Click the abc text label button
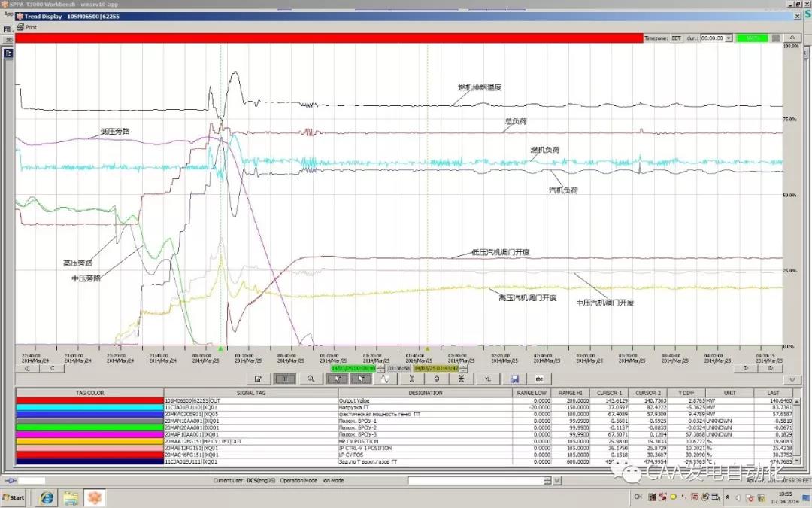The height and width of the screenshot is (508, 812). click(x=539, y=379)
